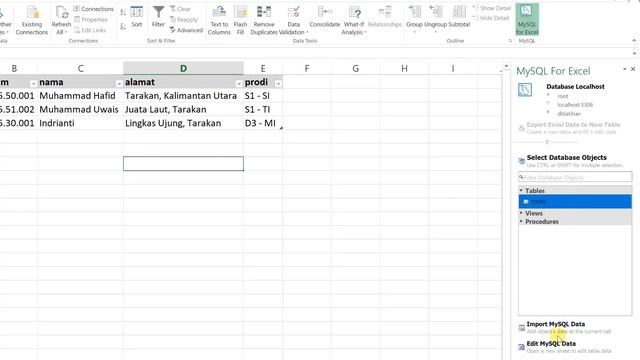Viewport: 640px width, 360px height.
Task: Click cell 'Indrianti'
Action: [x=80, y=123]
